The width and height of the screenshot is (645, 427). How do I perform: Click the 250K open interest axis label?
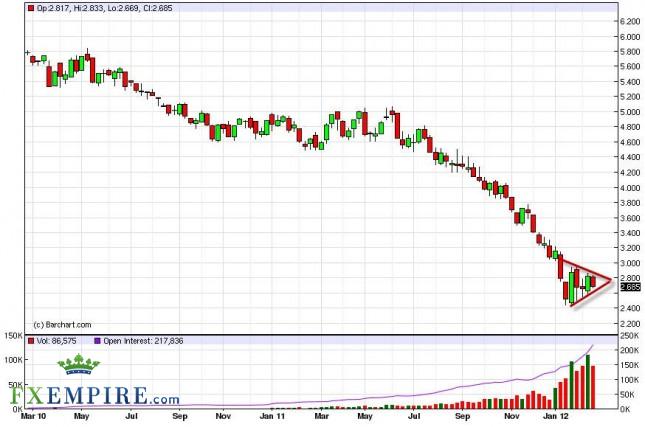click(629, 336)
